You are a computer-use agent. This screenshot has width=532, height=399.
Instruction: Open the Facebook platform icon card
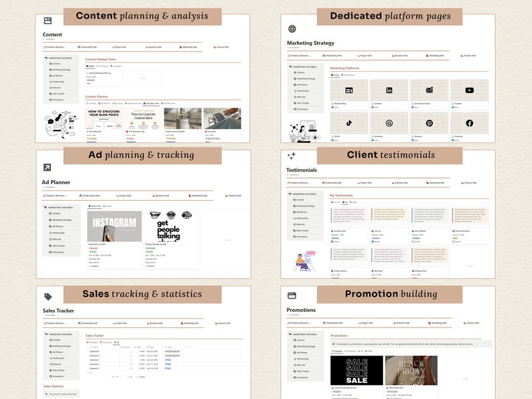pyautogui.click(x=470, y=123)
